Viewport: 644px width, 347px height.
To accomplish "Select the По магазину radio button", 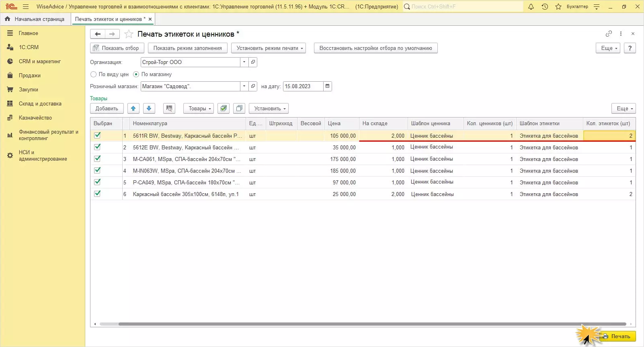I will coord(136,74).
